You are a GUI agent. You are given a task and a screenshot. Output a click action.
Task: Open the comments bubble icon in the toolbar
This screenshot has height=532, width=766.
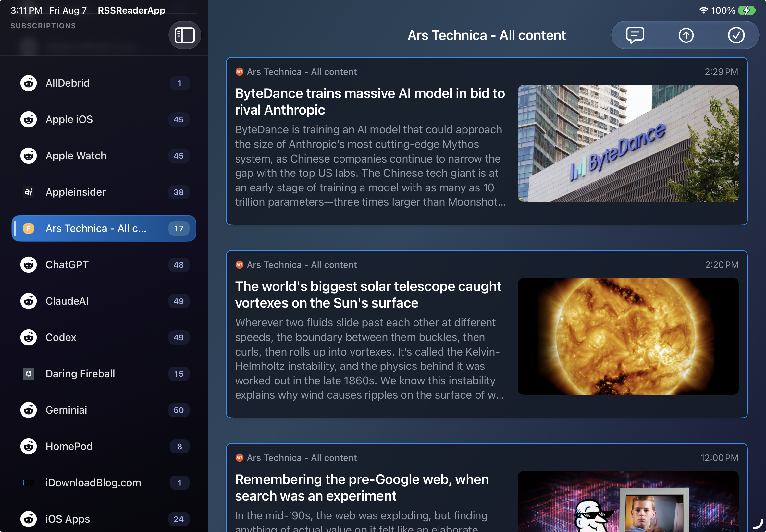pyautogui.click(x=635, y=35)
